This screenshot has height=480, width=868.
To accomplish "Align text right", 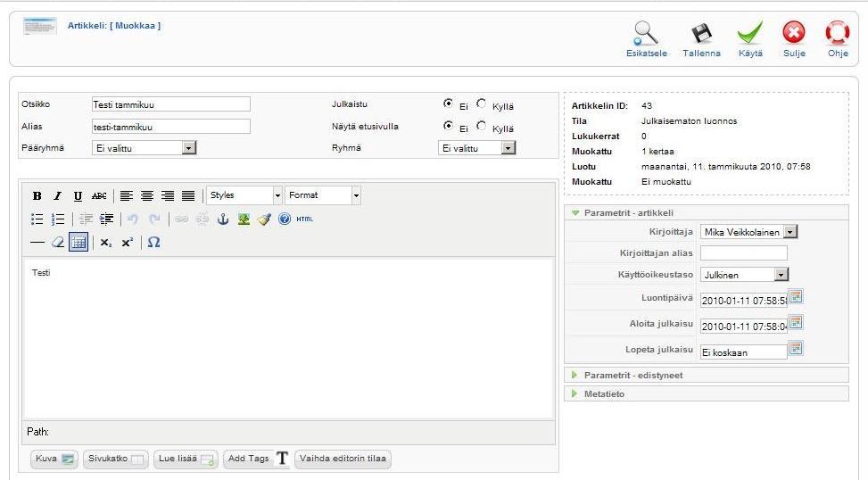I will [167, 195].
